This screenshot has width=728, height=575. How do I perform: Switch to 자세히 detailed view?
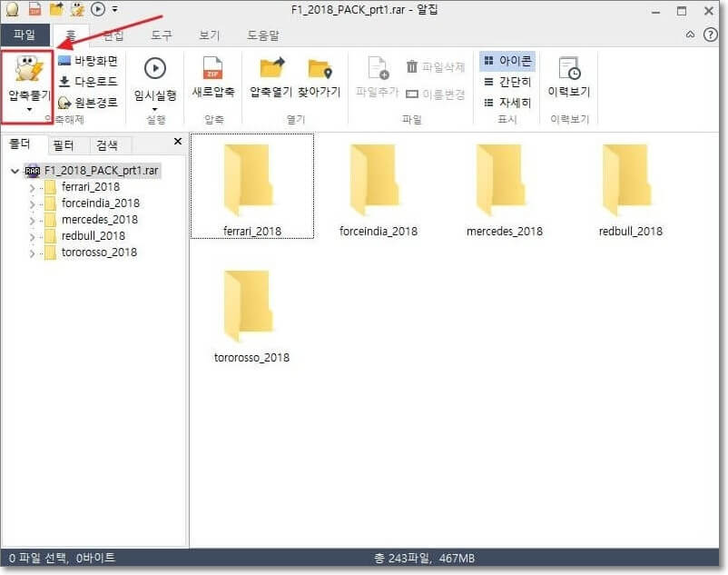coord(507,103)
